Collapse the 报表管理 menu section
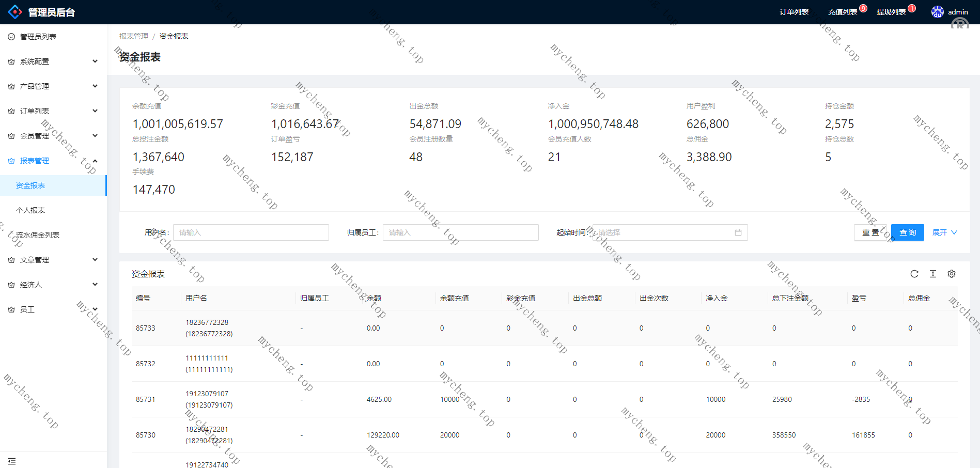 [53, 161]
